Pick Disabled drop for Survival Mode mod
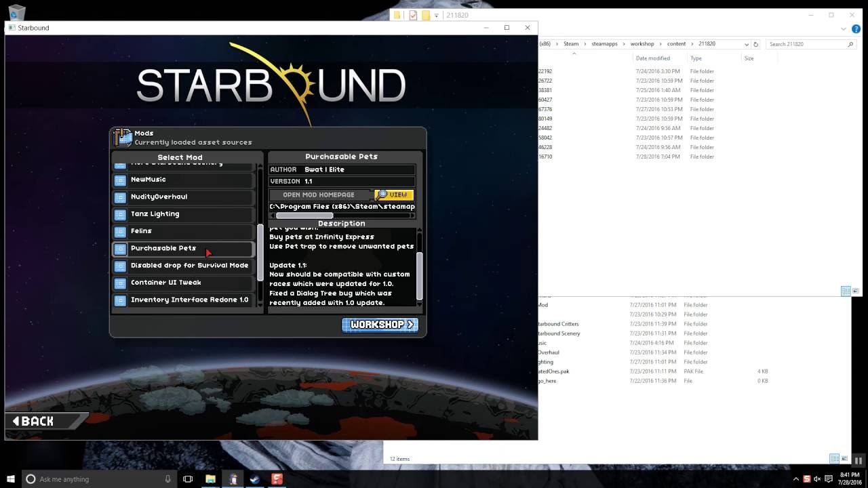The width and height of the screenshot is (868, 488). click(x=183, y=266)
